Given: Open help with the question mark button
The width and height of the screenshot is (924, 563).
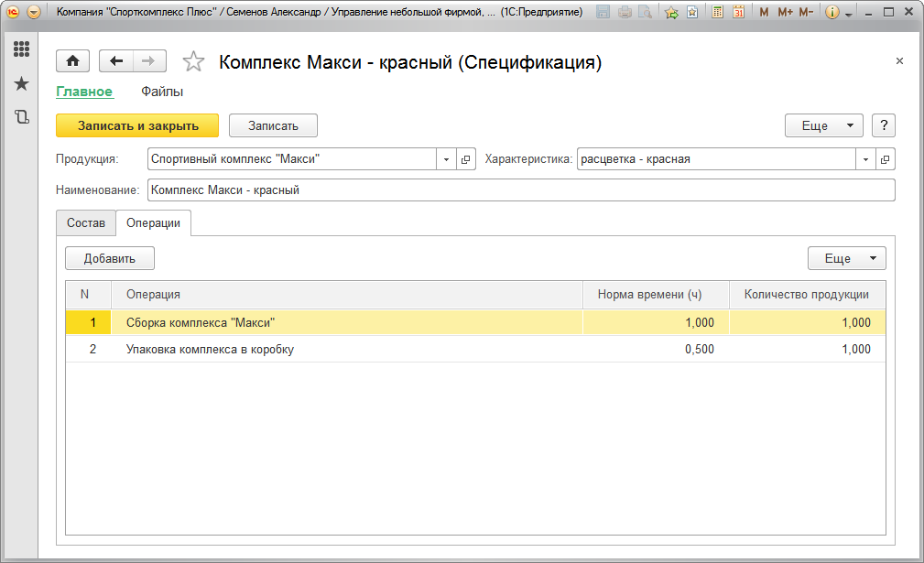Looking at the screenshot, I should [x=884, y=125].
